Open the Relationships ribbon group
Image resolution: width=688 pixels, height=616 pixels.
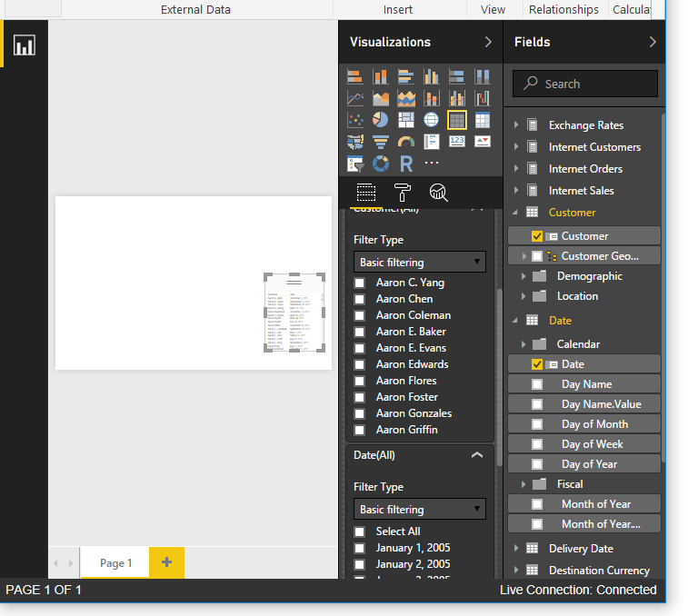[563, 9]
